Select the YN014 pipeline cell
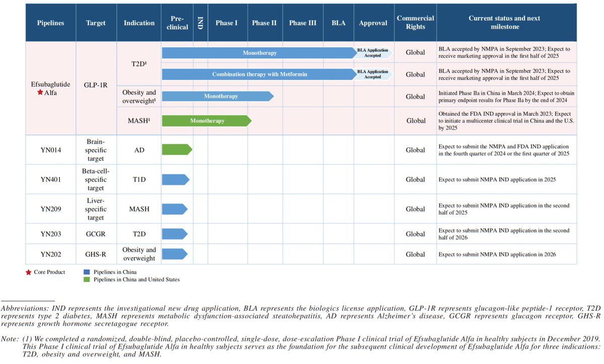 50,149
